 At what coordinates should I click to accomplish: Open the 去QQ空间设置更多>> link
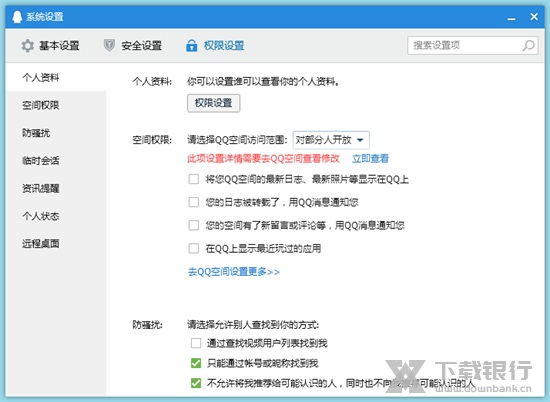234,272
